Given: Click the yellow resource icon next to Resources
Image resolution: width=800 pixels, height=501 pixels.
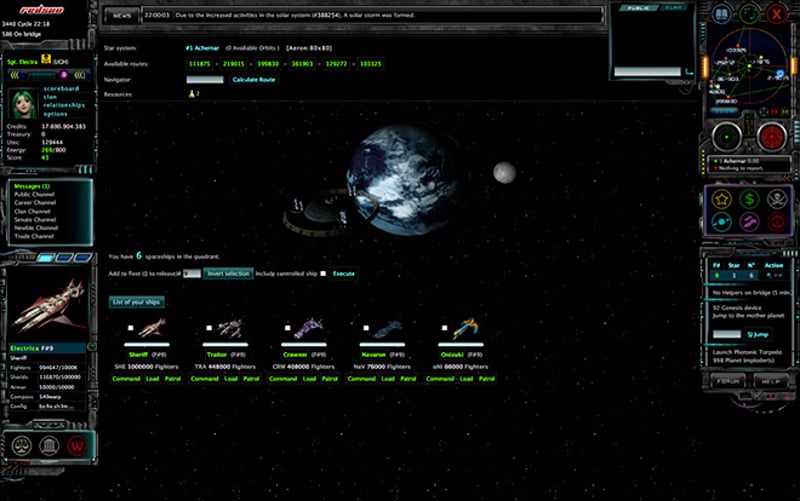Looking at the screenshot, I should (x=192, y=94).
